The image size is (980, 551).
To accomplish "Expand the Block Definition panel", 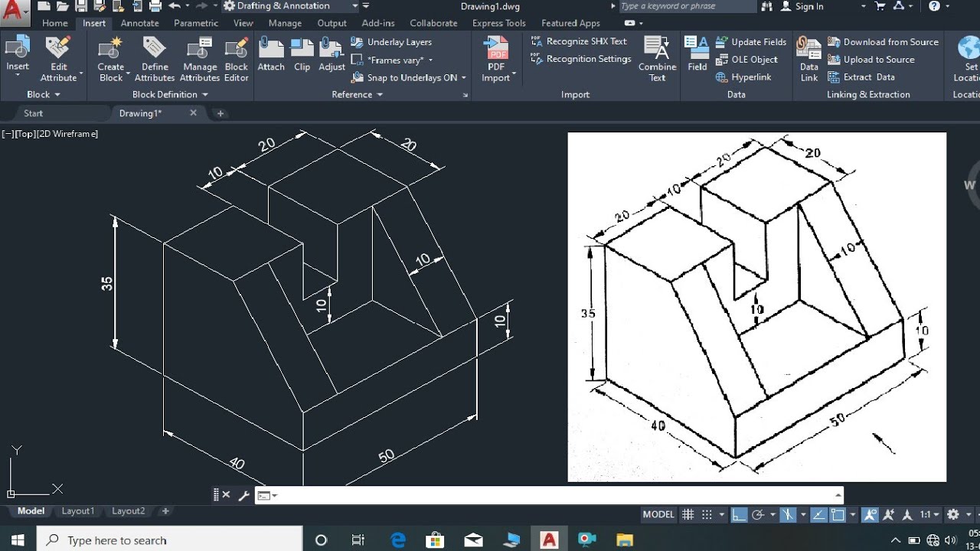I will pyautogui.click(x=170, y=94).
